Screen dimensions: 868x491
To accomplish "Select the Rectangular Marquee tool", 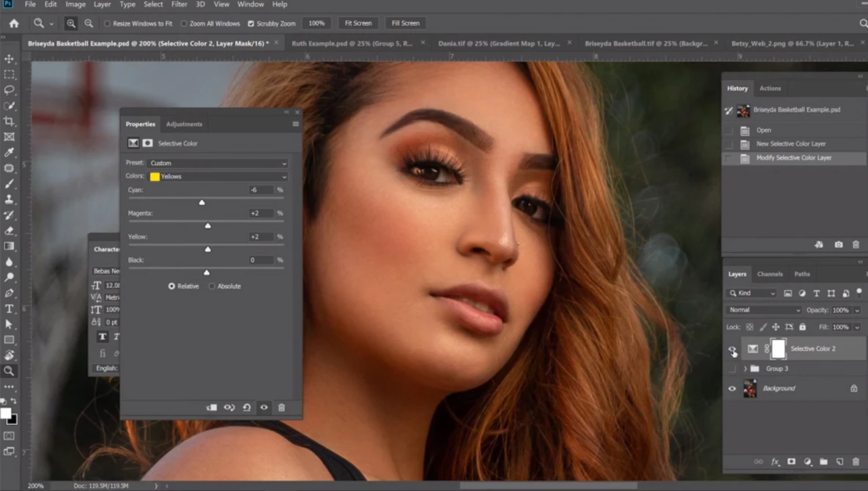I will [9, 74].
